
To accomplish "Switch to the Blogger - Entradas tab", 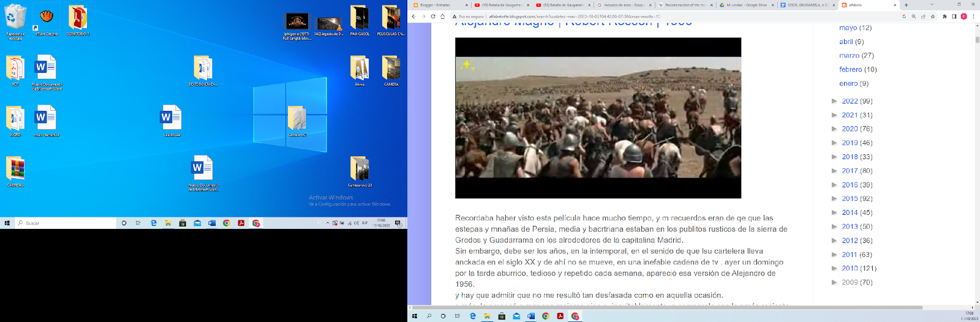I will 439,5.
